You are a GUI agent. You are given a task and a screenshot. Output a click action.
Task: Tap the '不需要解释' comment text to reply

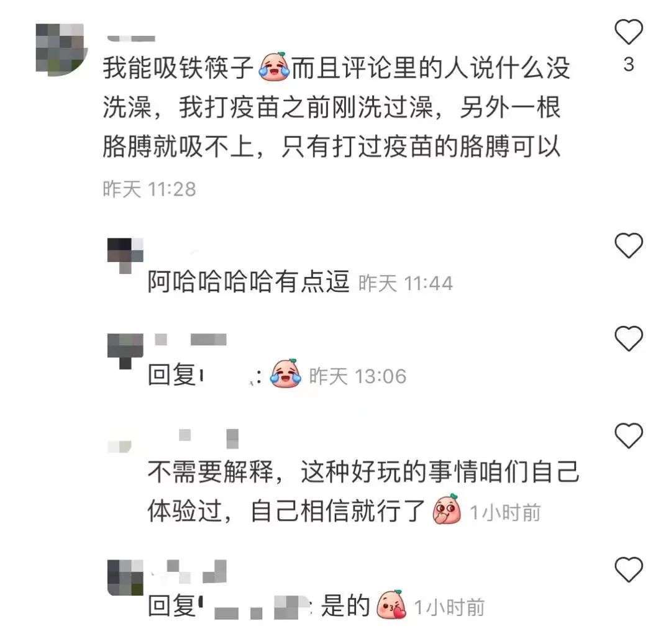(363, 491)
